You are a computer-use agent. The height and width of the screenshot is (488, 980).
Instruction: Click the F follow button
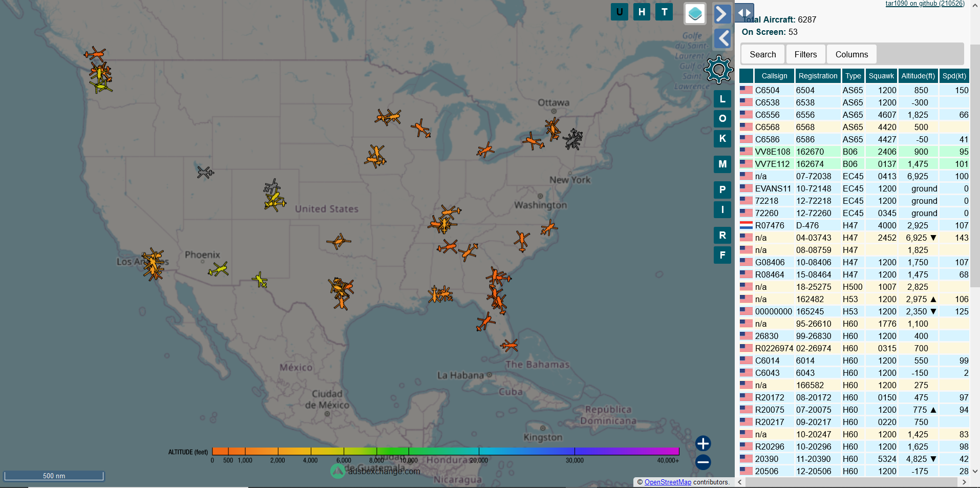tap(722, 254)
